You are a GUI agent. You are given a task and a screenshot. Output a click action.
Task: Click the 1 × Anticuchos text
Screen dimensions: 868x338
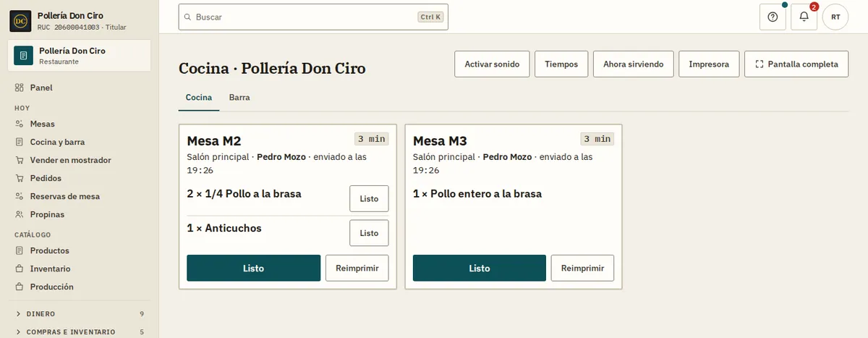click(x=224, y=228)
